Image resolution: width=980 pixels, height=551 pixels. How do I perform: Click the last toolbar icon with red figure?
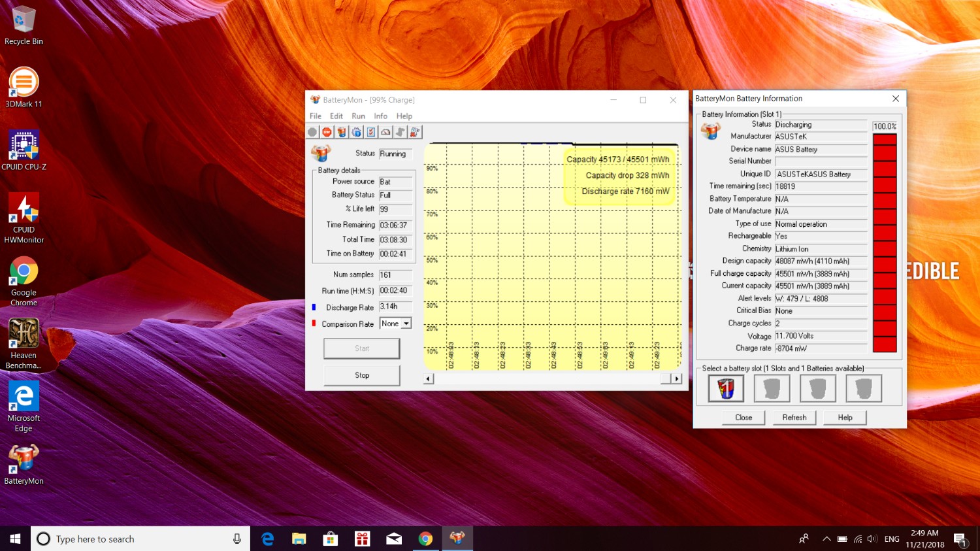point(415,132)
